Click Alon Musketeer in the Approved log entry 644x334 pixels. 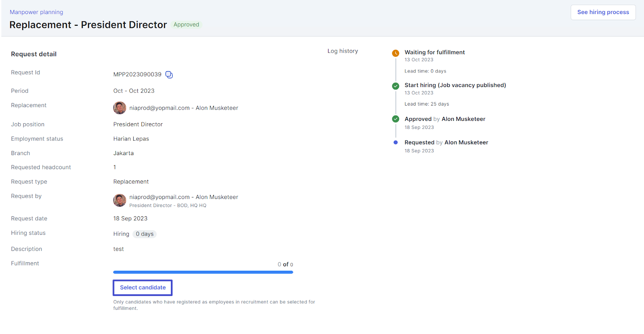tap(463, 119)
